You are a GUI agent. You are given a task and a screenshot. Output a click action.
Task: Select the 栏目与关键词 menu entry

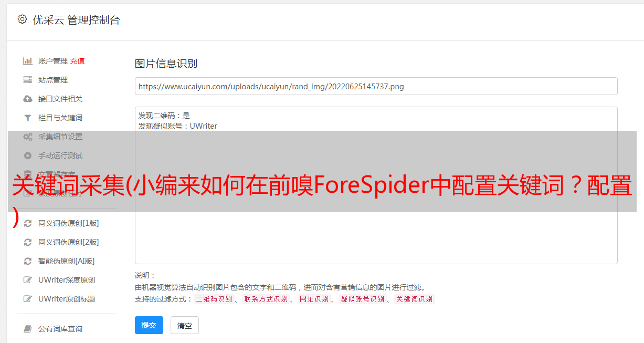pyautogui.click(x=60, y=118)
